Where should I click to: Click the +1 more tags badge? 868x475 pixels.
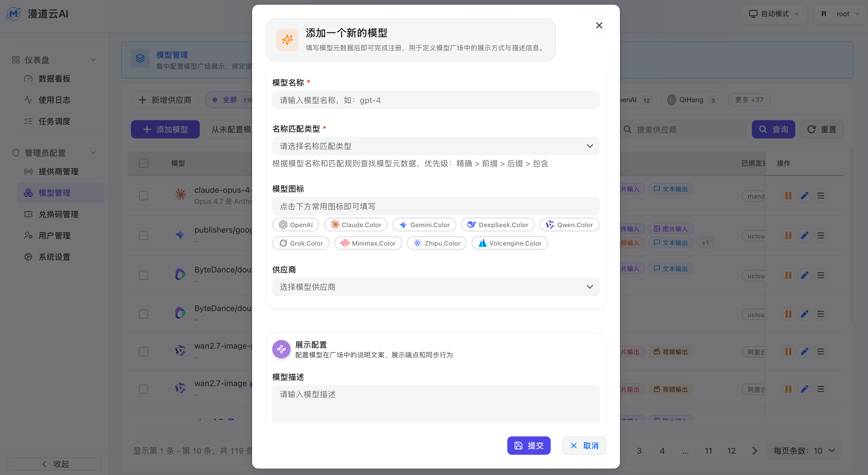(x=705, y=243)
